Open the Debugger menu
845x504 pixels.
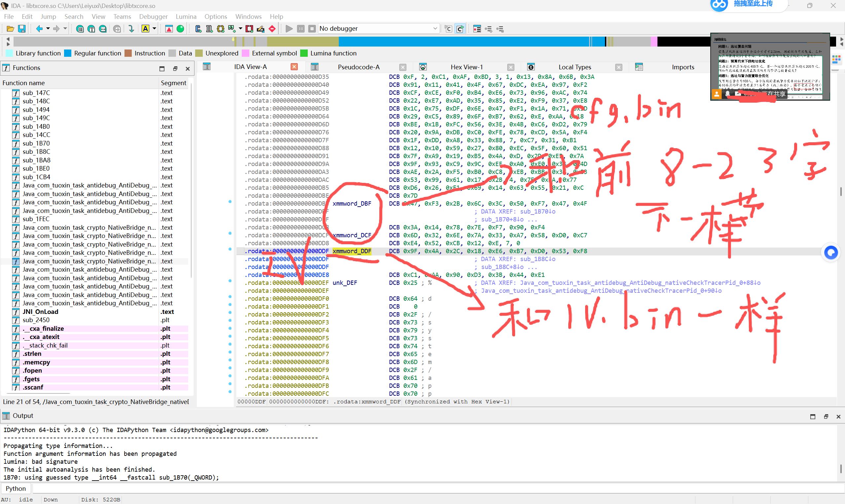pyautogui.click(x=153, y=16)
